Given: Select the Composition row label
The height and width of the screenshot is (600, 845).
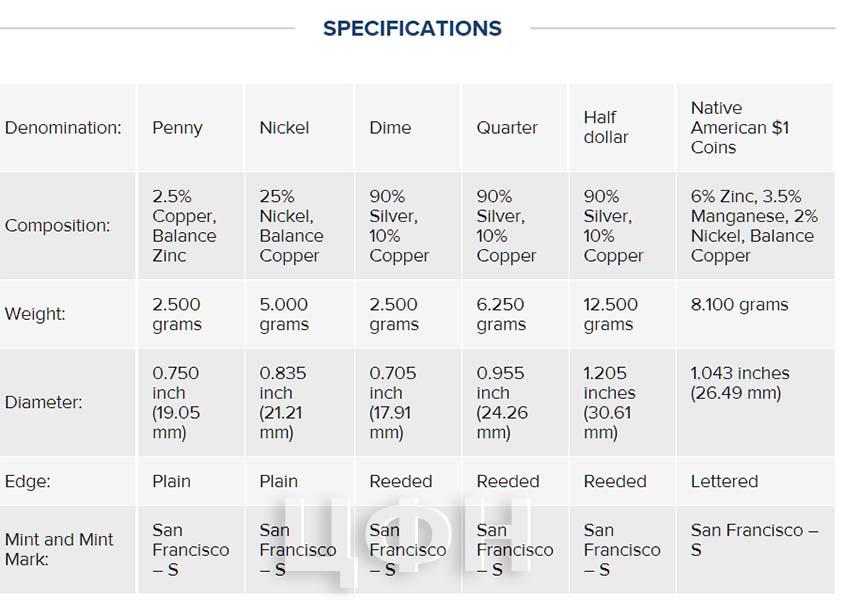Looking at the screenshot, I should [57, 225].
